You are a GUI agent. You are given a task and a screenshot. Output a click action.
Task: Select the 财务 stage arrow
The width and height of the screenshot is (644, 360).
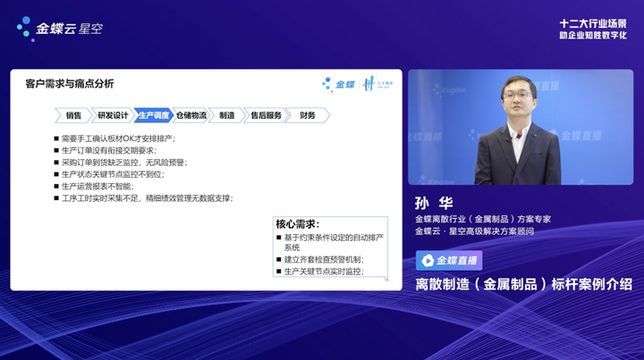click(307, 115)
